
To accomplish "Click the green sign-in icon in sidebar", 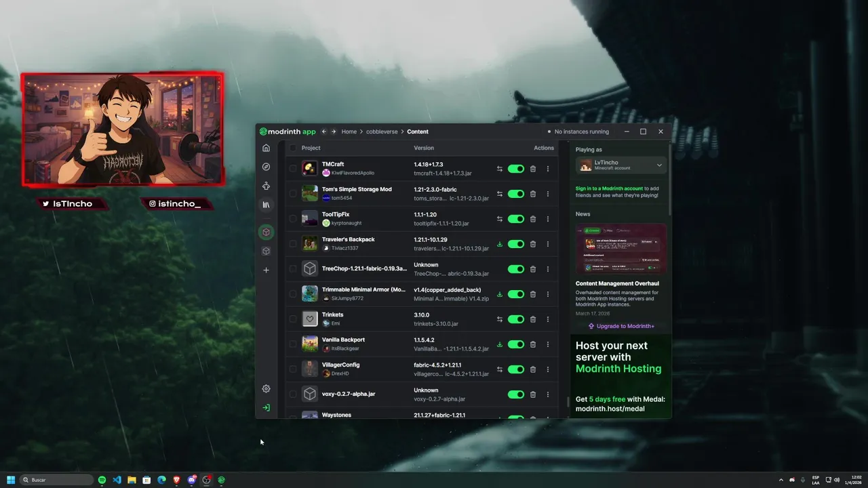I will point(266,408).
